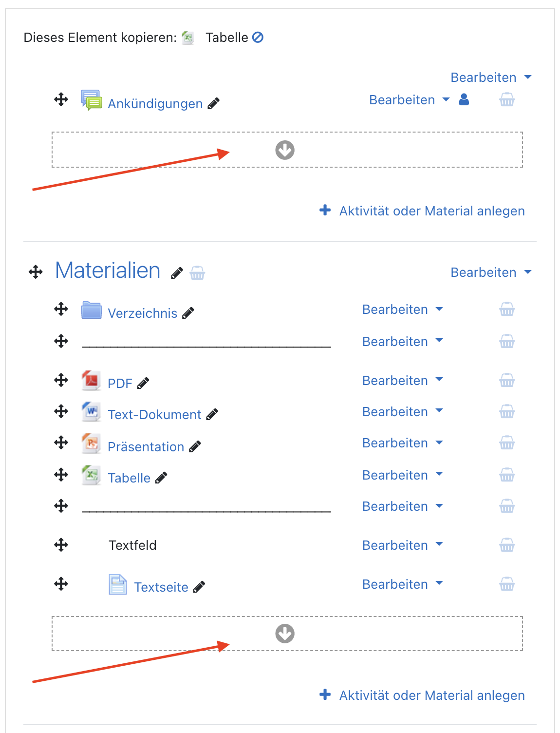Image resolution: width=560 pixels, height=733 pixels.
Task: Drop element into the top section arrow target
Action: (x=285, y=150)
